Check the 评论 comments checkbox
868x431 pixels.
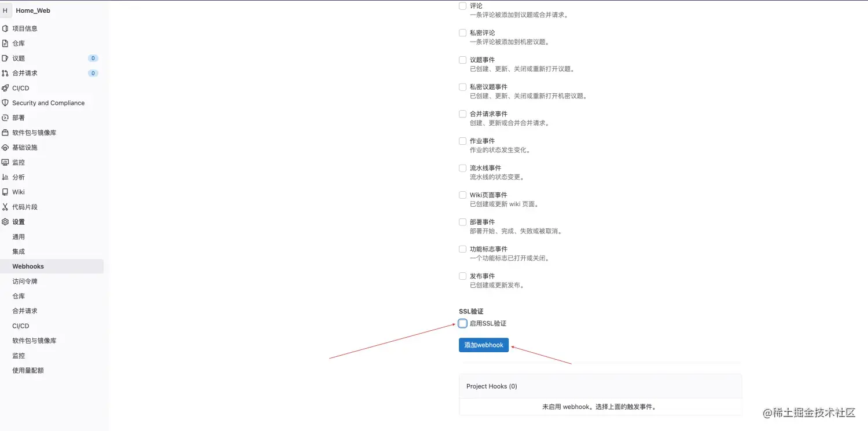(462, 6)
